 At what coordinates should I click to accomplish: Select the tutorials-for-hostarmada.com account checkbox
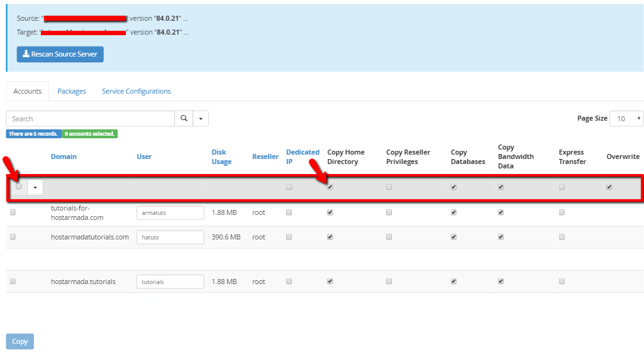13,212
